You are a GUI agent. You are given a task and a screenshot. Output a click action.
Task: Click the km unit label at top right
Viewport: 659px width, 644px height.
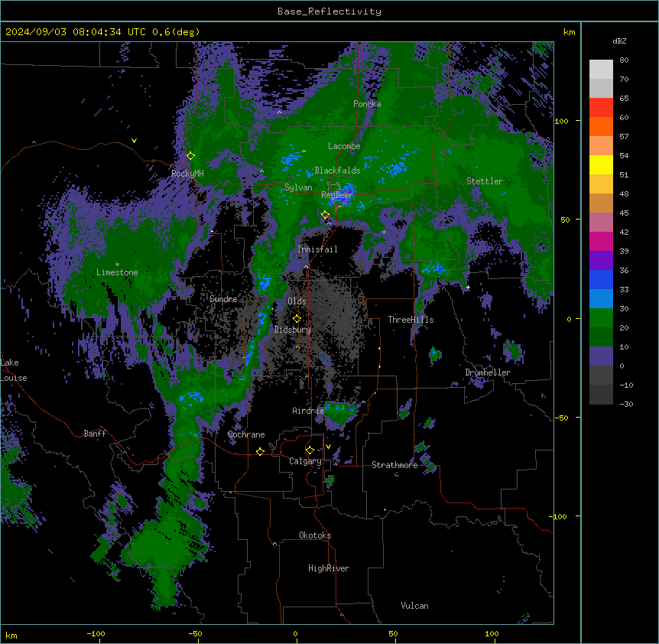pyautogui.click(x=570, y=32)
